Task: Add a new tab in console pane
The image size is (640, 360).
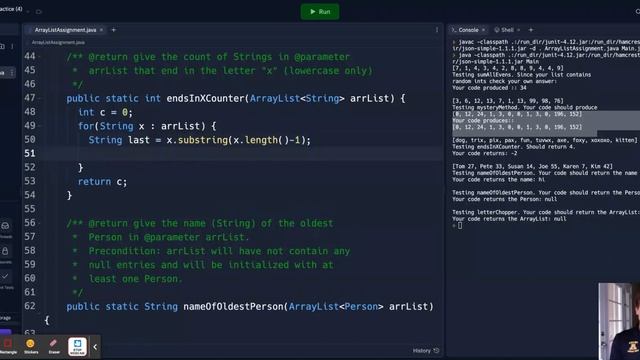Action: [x=531, y=30]
